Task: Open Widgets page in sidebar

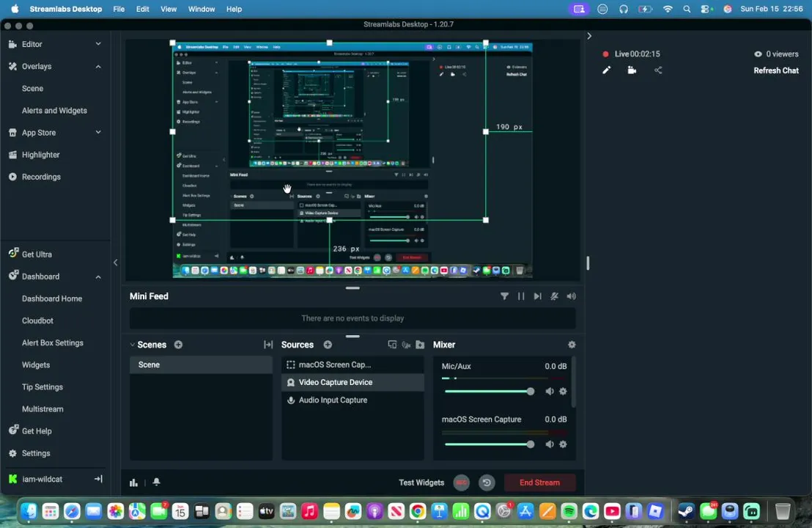Action: click(36, 364)
